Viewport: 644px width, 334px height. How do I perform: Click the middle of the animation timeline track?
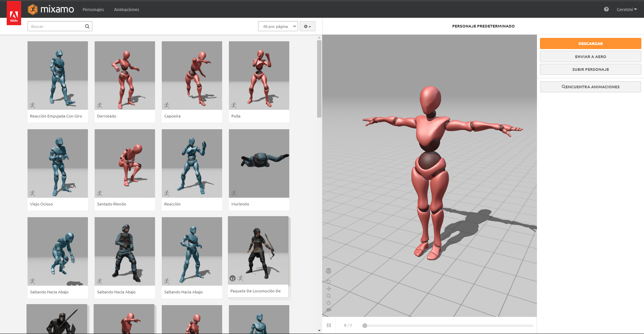(x=449, y=326)
